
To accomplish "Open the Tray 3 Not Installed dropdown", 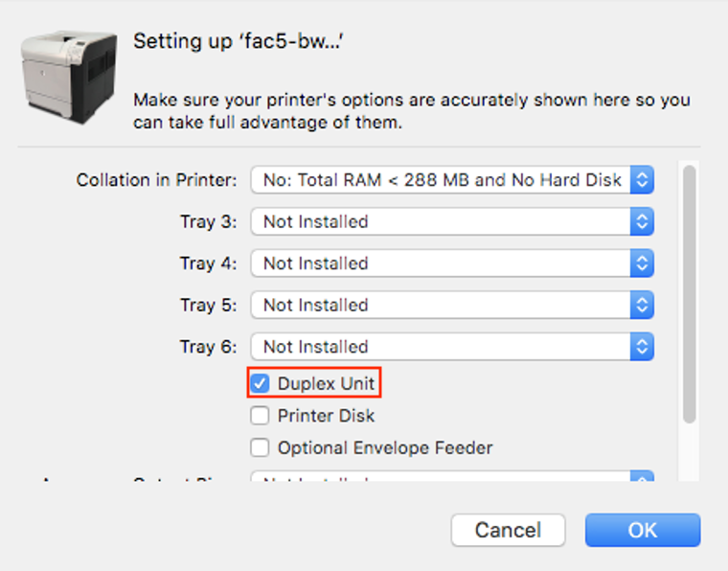I will click(x=452, y=221).
